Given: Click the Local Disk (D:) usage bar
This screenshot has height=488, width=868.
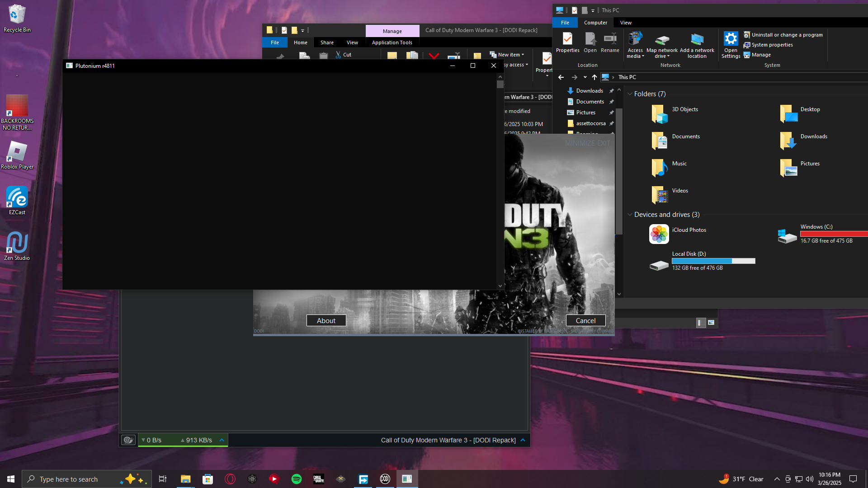Looking at the screenshot, I should [713, 261].
